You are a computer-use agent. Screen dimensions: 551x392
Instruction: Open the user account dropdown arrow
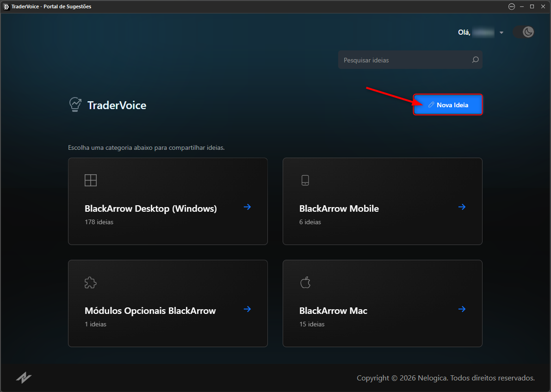[x=501, y=33]
